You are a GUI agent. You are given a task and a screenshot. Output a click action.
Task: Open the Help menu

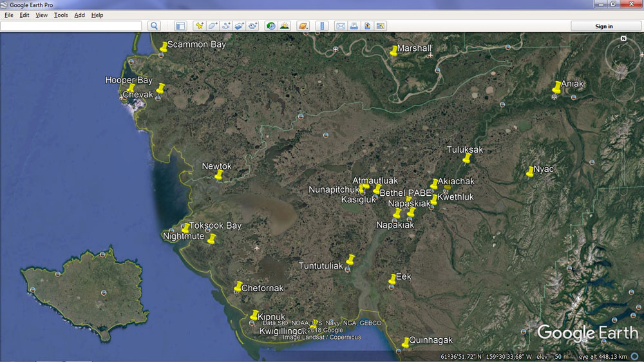click(97, 15)
